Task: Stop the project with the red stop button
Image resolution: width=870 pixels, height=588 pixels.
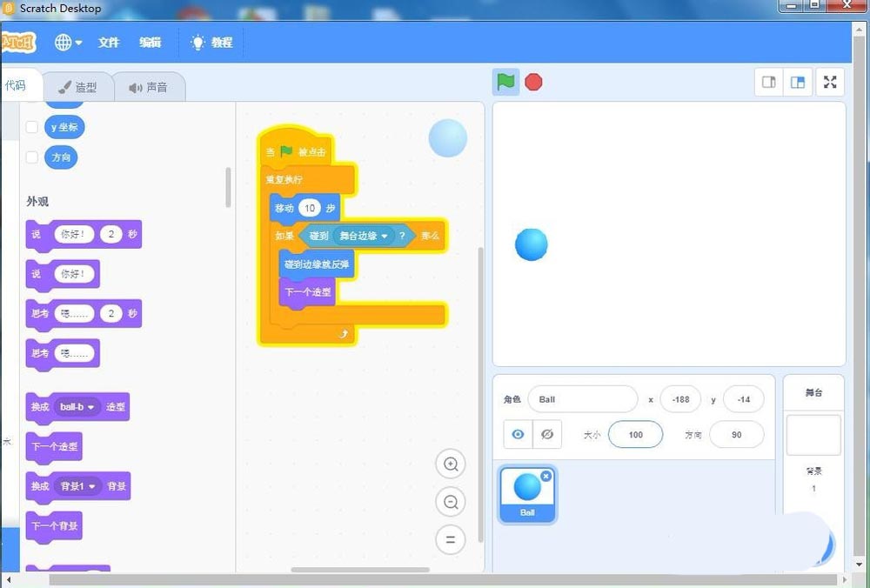Action: point(533,82)
